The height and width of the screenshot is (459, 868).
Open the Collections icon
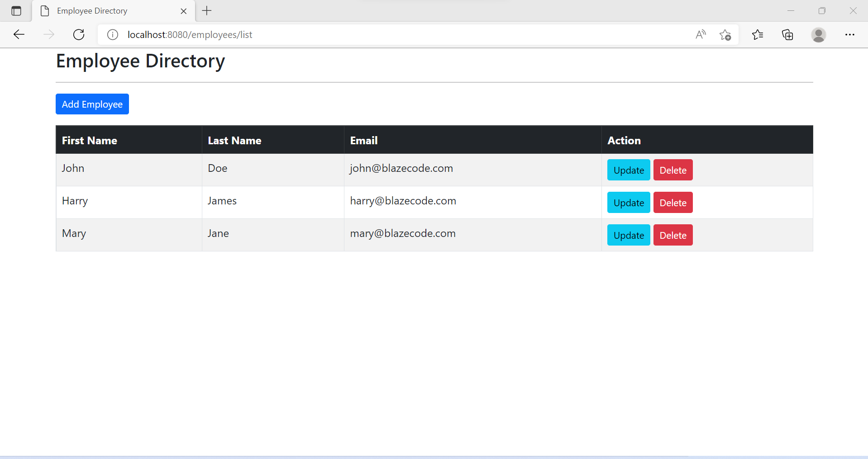[787, 34]
